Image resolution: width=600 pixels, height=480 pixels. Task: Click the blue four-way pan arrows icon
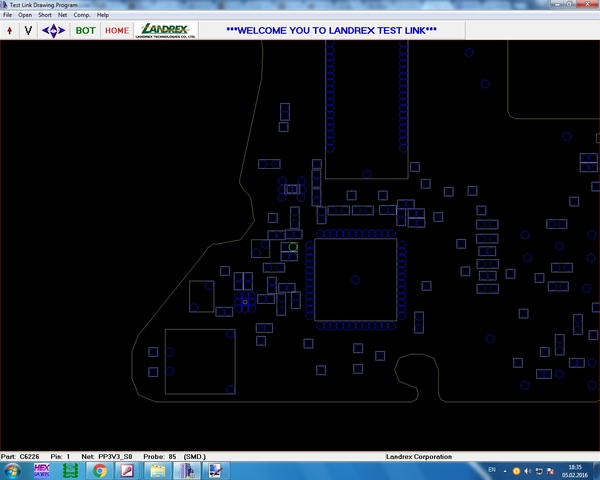(53, 30)
